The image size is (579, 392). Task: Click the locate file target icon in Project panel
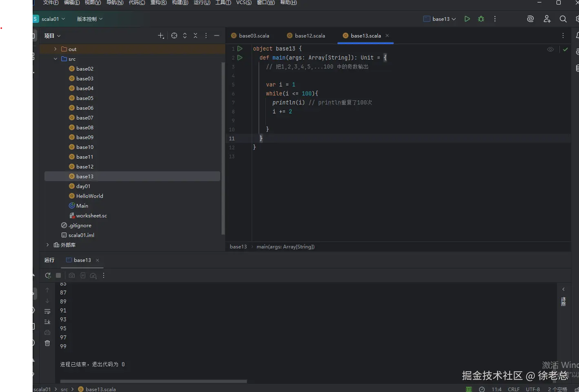coord(174,35)
